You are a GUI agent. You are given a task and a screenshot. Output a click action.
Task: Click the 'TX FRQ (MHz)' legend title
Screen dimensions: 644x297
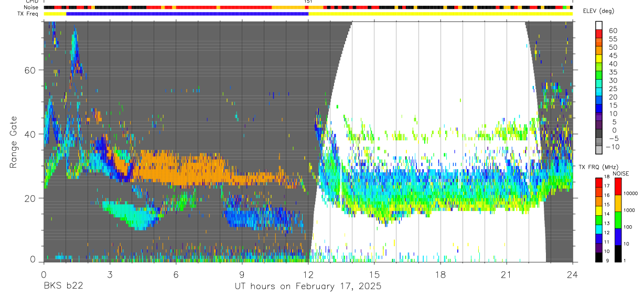pos(597,167)
